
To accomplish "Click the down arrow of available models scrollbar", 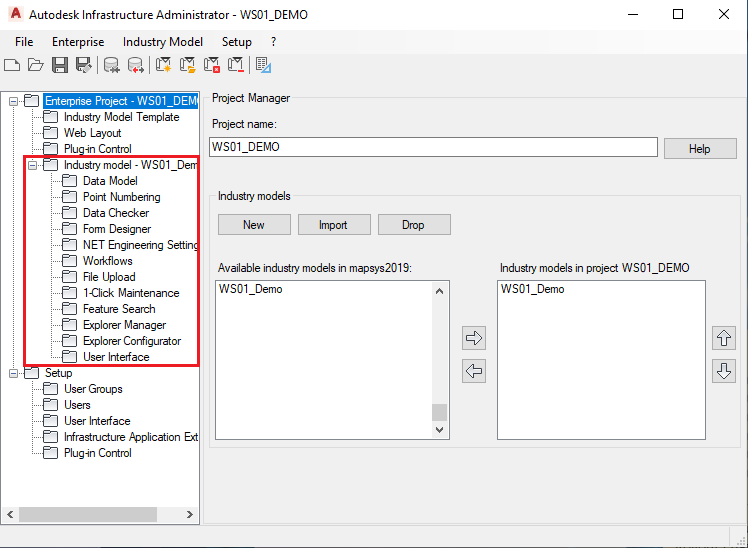I will tap(439, 430).
